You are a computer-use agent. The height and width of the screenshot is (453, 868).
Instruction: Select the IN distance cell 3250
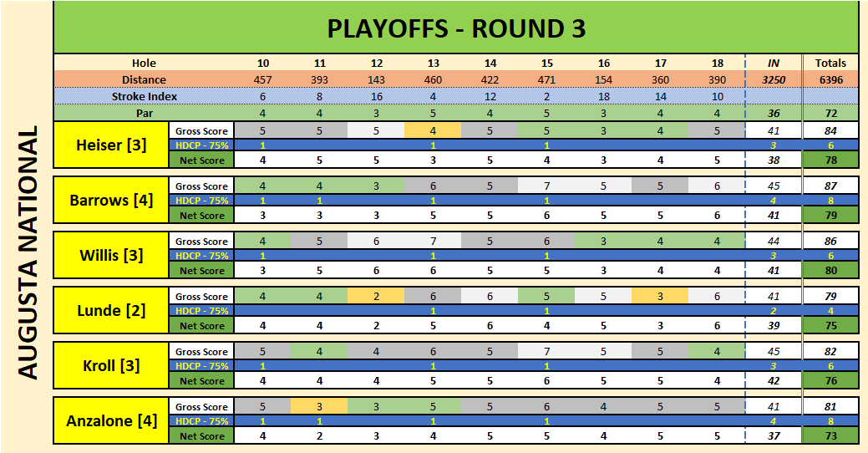point(774,79)
